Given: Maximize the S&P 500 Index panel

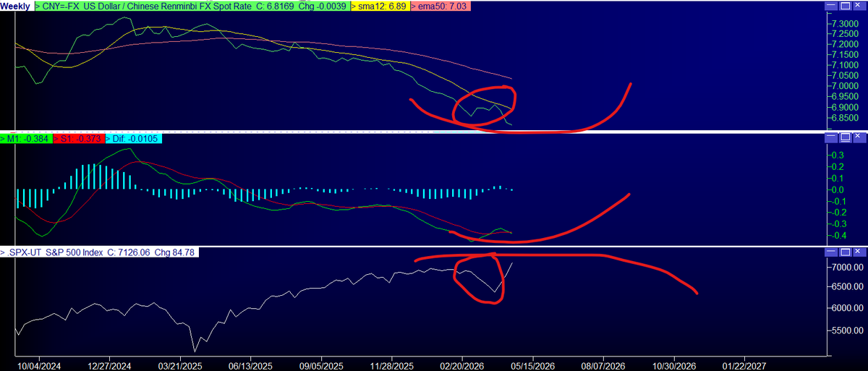Looking at the screenshot, I should 845,252.
